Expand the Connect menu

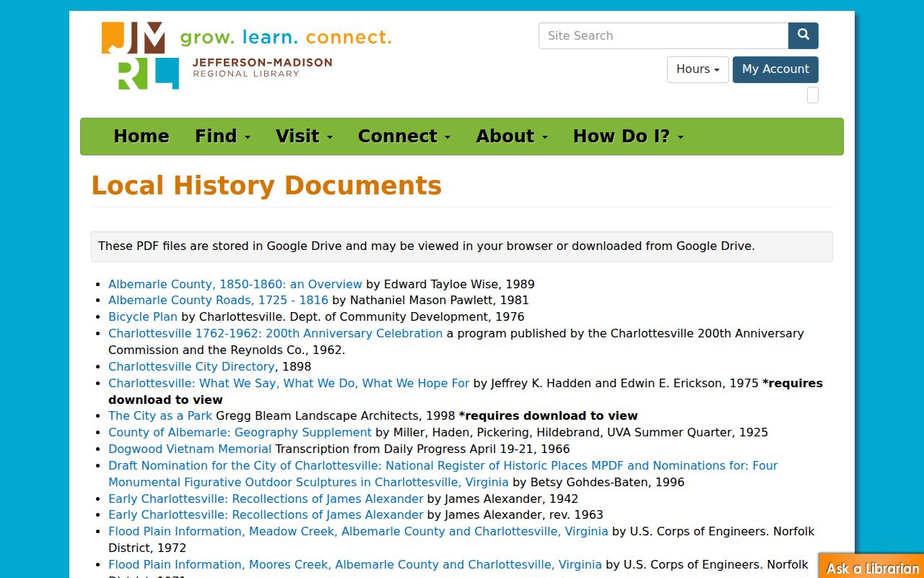click(404, 137)
